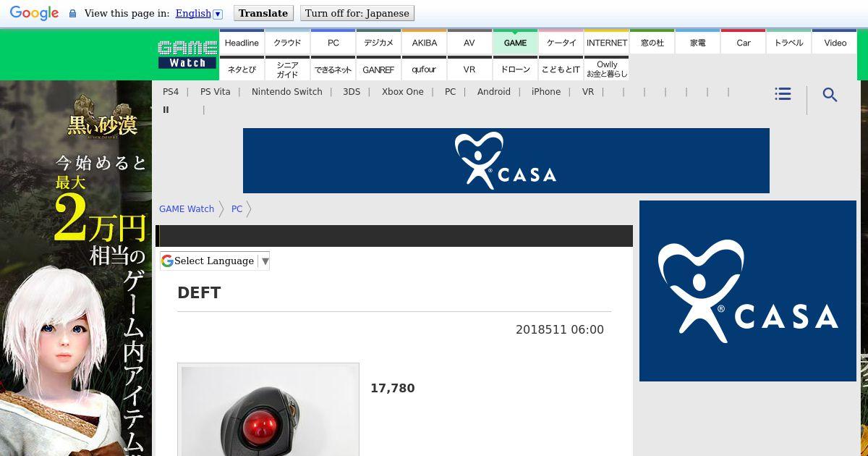The width and height of the screenshot is (868, 456).
Task: Click the GAME Watch breadcrumb link
Action: click(x=187, y=209)
